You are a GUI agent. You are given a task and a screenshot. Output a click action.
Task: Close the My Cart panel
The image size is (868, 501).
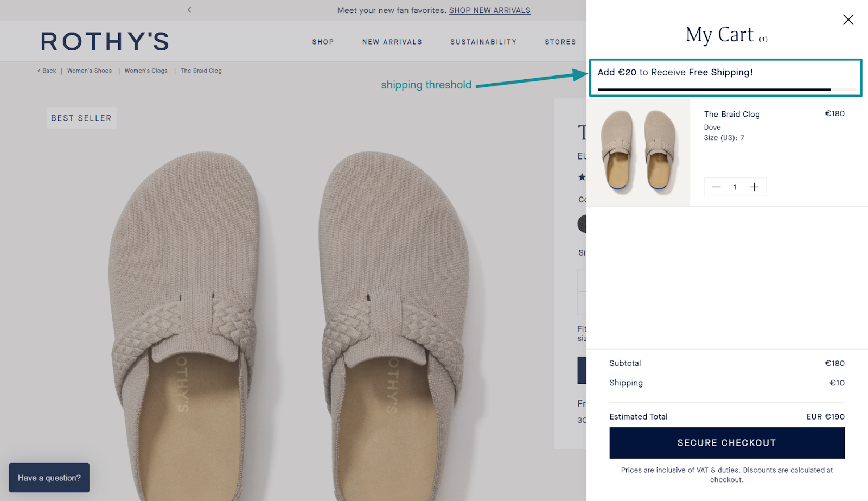(848, 20)
